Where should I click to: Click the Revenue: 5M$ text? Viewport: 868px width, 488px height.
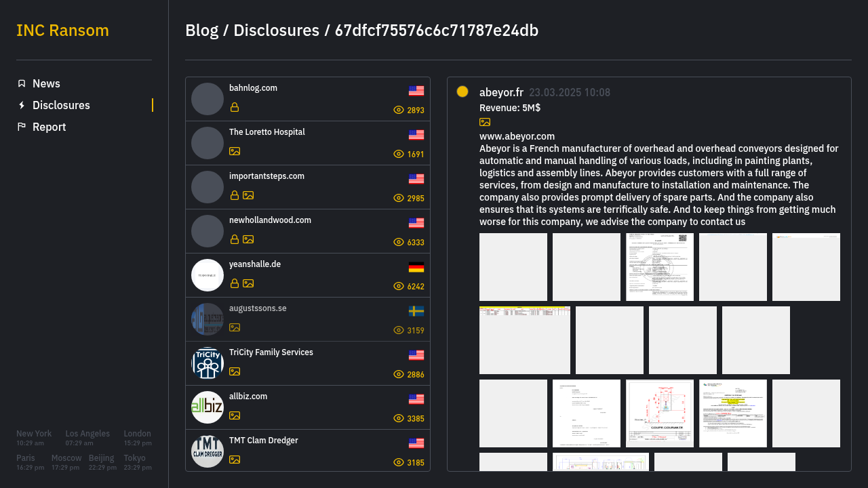pos(510,108)
